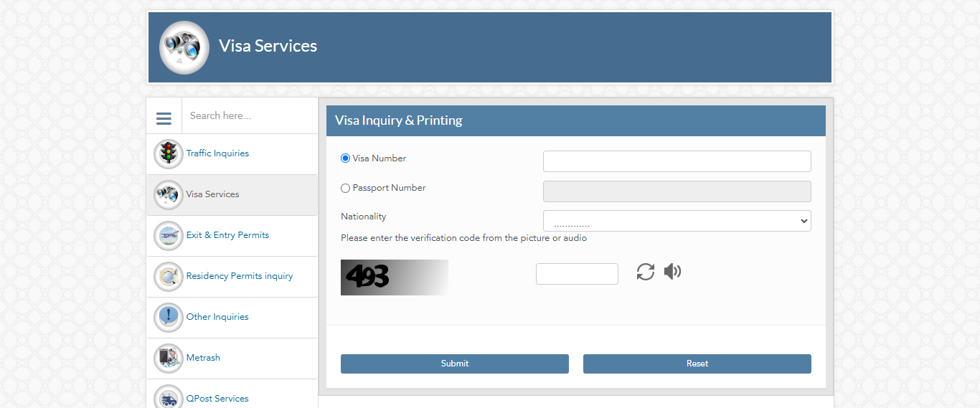Click the Metrash icon in the sidebar
The height and width of the screenshot is (408, 980).
[x=169, y=358]
